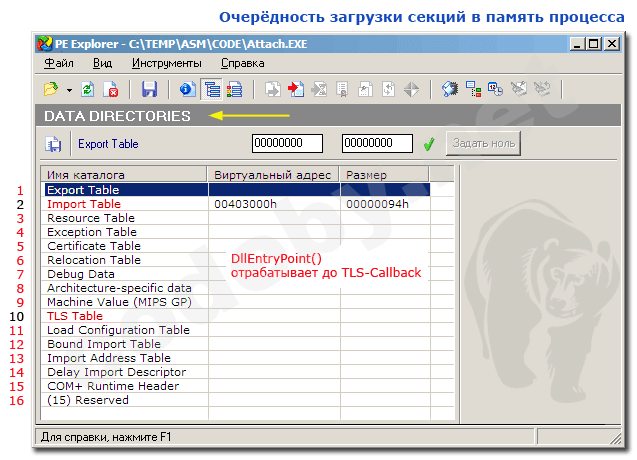Open the Справка menu
Viewport: 637px width, 460px height.
242,63
